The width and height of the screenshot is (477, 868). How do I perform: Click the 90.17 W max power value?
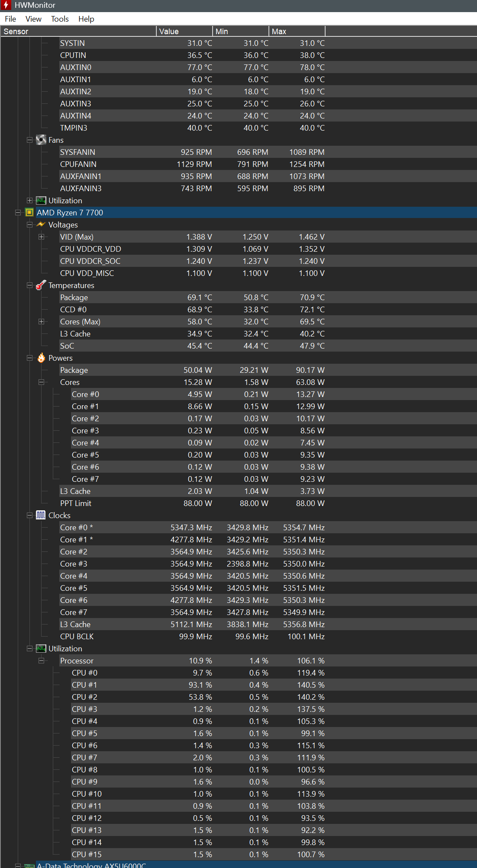pyautogui.click(x=310, y=370)
